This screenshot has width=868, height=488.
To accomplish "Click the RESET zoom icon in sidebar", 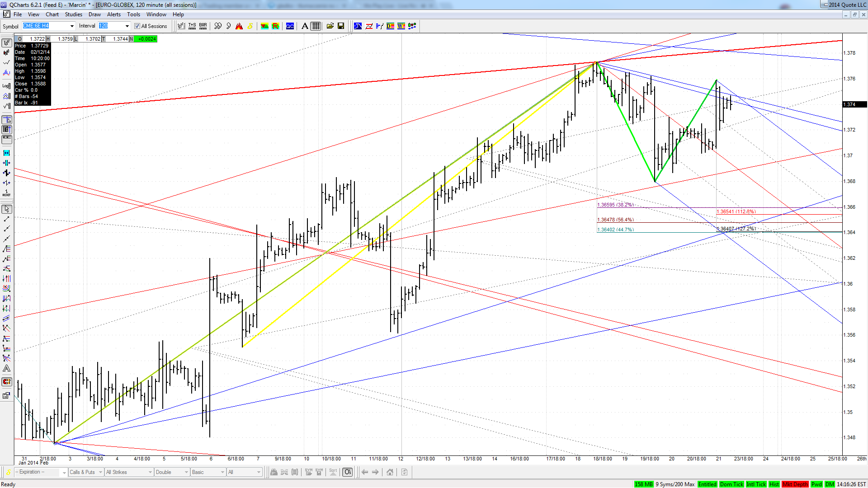I will [7, 193].
